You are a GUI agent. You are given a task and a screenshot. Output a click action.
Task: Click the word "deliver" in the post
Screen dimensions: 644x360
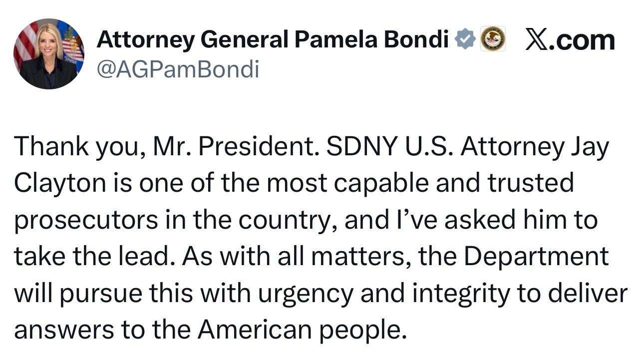(x=588, y=294)
